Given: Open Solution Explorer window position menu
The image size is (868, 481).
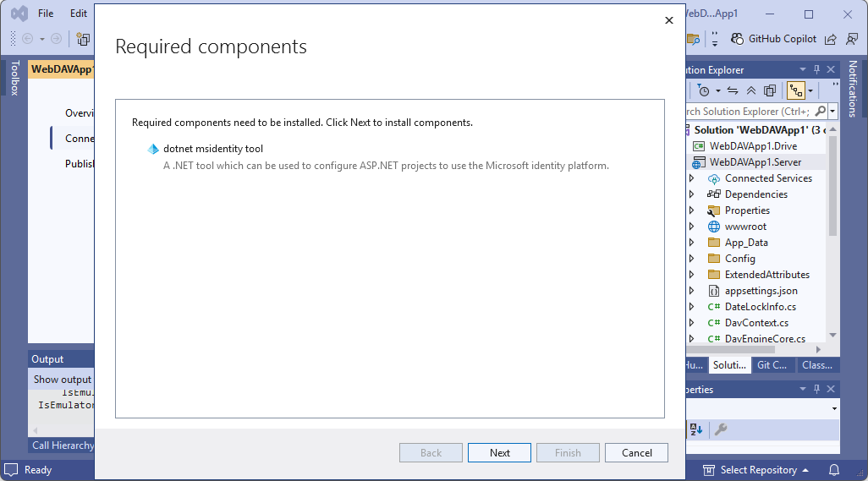Looking at the screenshot, I should click(x=803, y=69).
